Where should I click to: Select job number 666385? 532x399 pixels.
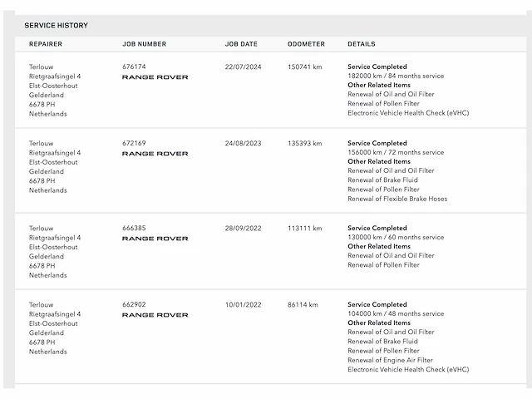134,228
